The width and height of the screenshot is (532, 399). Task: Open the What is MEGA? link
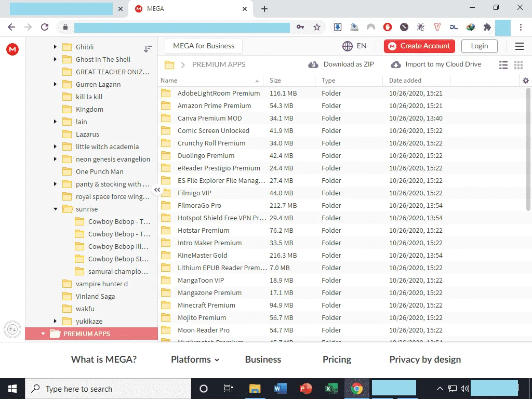(x=104, y=360)
